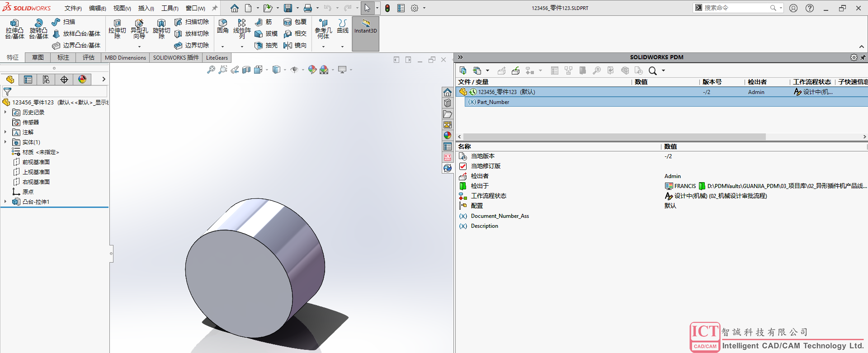This screenshot has width=868, height=353.
Task: Expand the 凸台-拉伸1 feature node
Action: pyautogui.click(x=5, y=202)
